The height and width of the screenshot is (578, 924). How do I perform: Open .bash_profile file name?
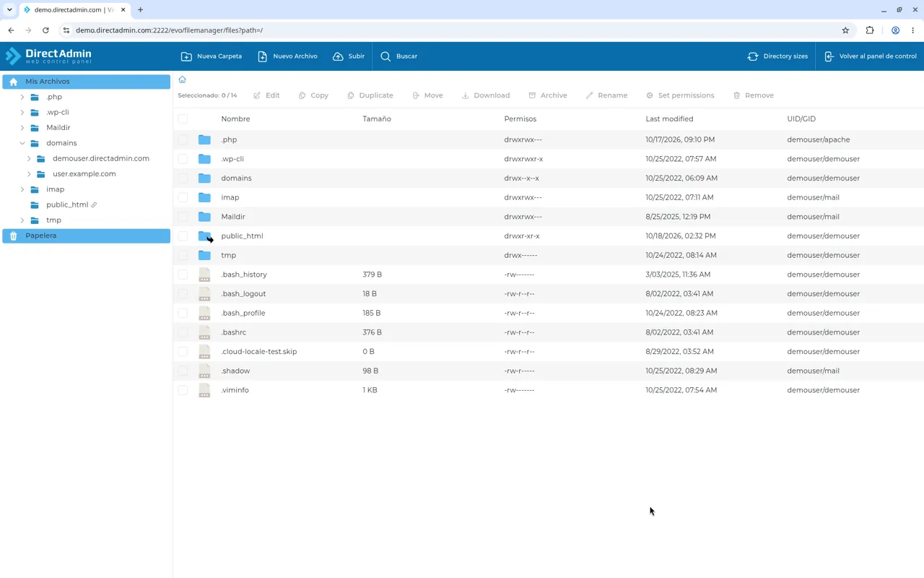click(x=243, y=313)
